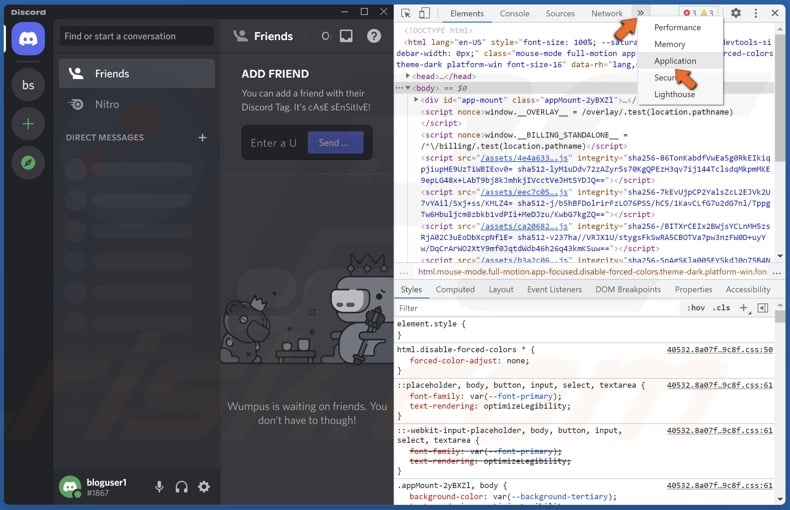
Task: Click the body row ellipsis actions
Action: click(x=399, y=88)
